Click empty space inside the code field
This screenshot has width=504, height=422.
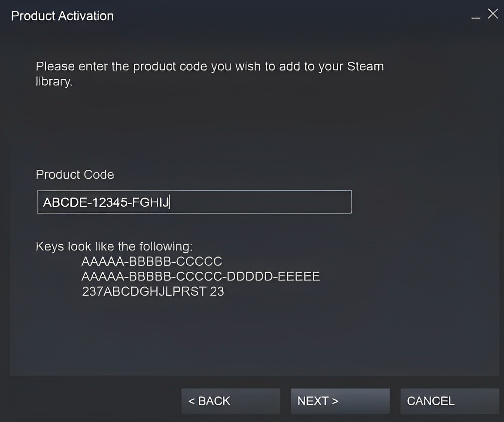pyautogui.click(x=260, y=202)
